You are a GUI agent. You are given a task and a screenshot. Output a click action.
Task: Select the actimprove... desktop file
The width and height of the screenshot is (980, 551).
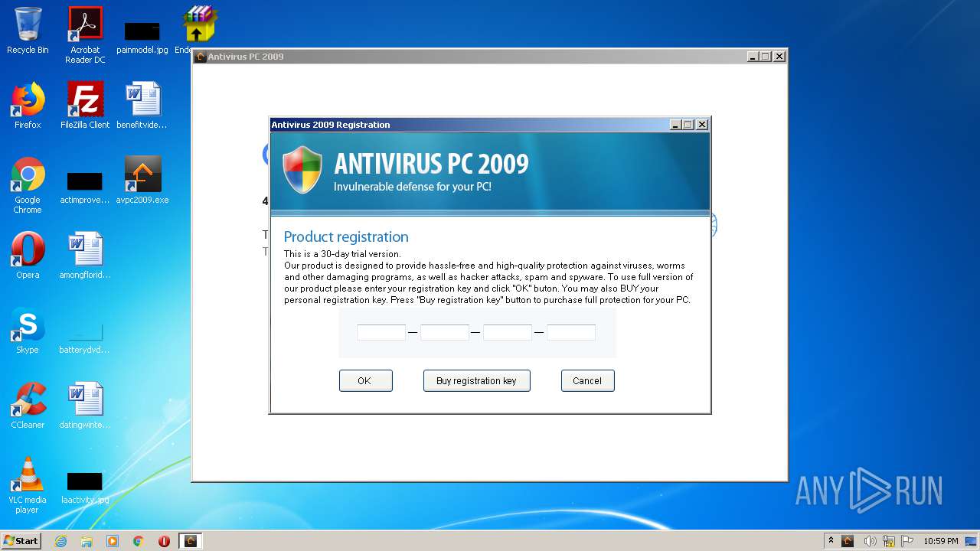click(85, 188)
